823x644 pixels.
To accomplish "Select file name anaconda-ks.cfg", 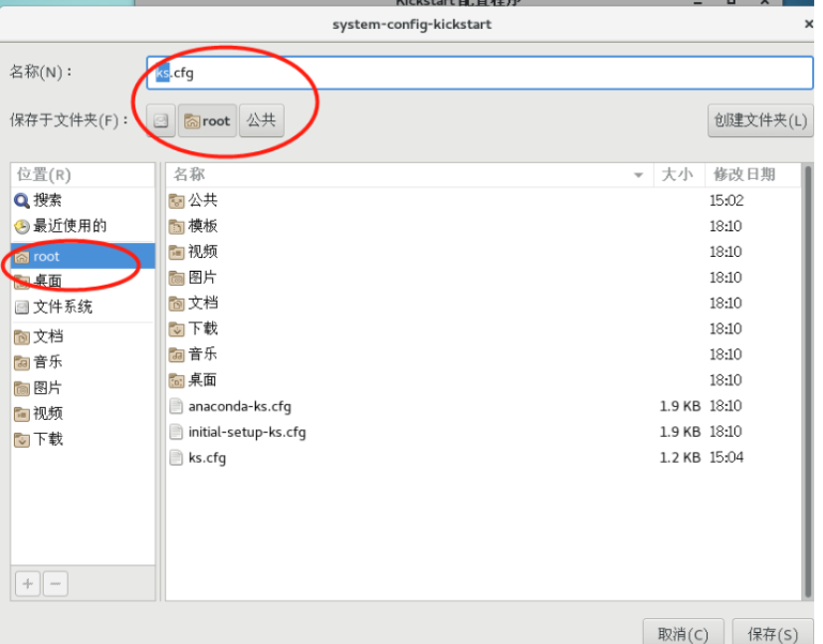I will (x=240, y=407).
